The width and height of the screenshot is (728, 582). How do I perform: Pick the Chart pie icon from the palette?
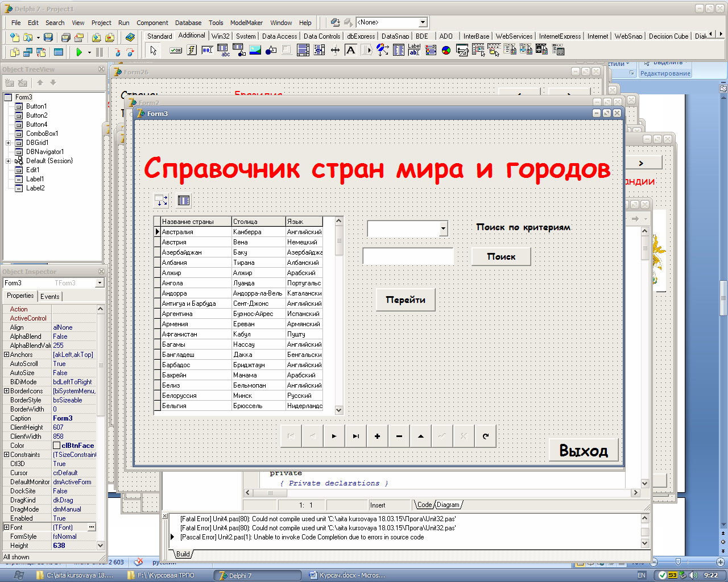446,50
